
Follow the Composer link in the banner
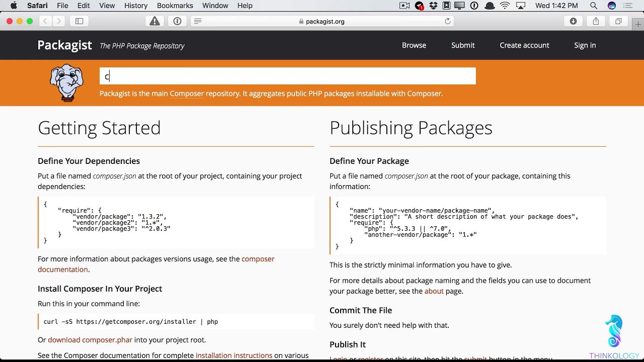tap(187, 94)
